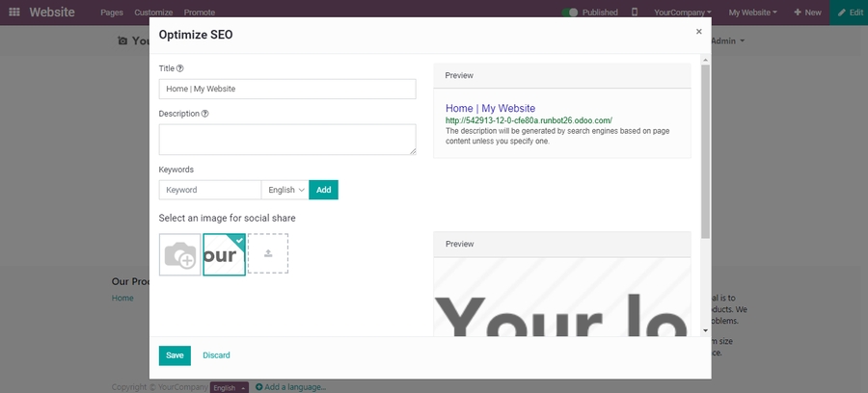Open the Promote menu
868x393 pixels.
(x=200, y=13)
